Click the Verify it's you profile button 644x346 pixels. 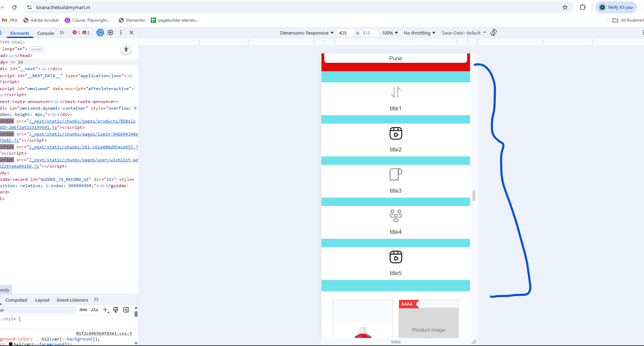click(616, 7)
